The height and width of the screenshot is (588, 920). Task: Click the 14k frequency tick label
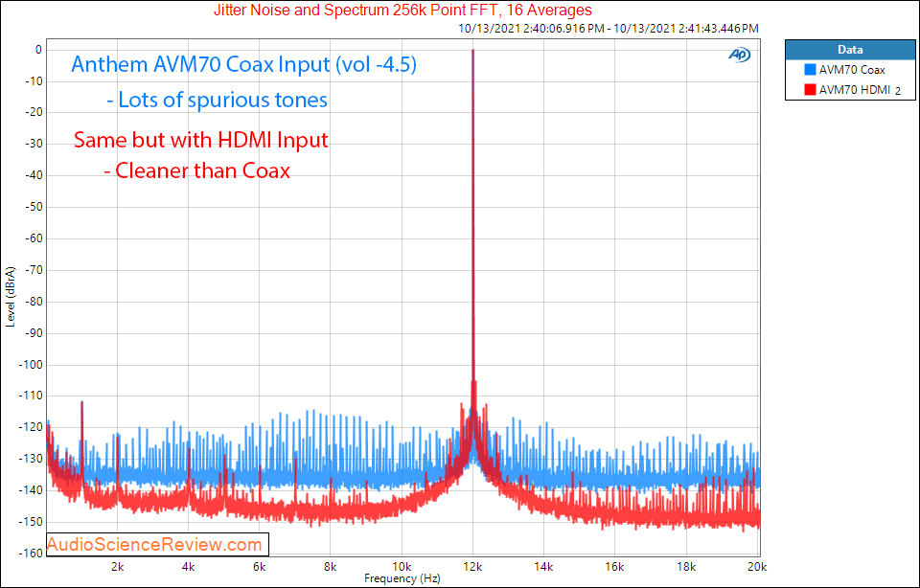point(543,567)
